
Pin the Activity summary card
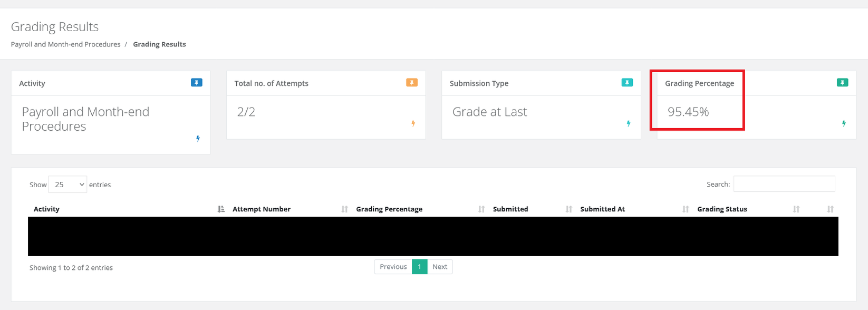click(197, 82)
